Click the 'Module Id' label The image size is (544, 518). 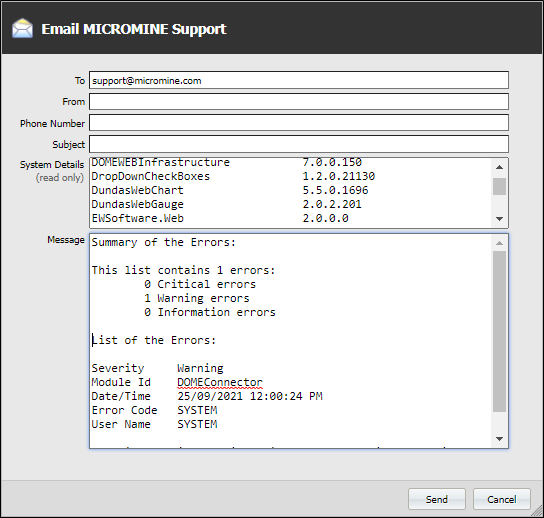pos(121,382)
